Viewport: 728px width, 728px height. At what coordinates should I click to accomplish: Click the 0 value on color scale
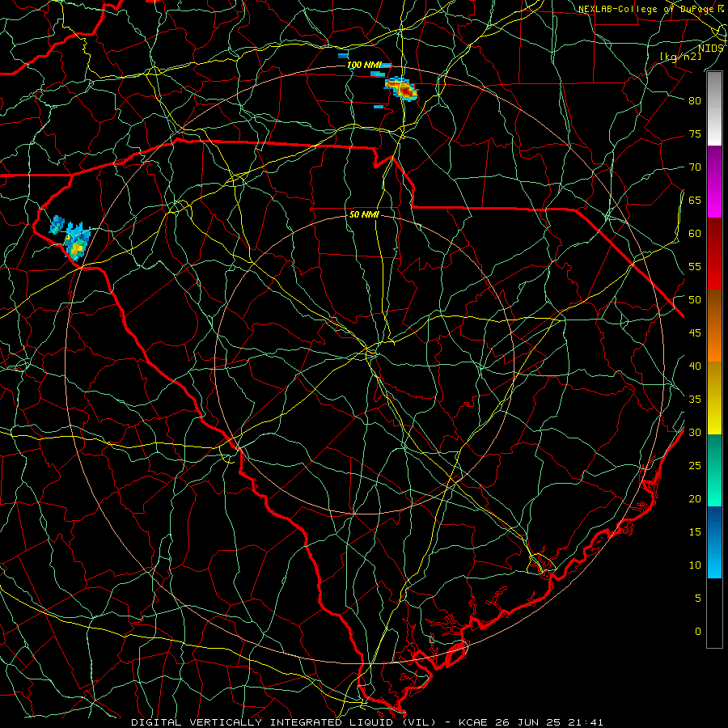coord(698,632)
